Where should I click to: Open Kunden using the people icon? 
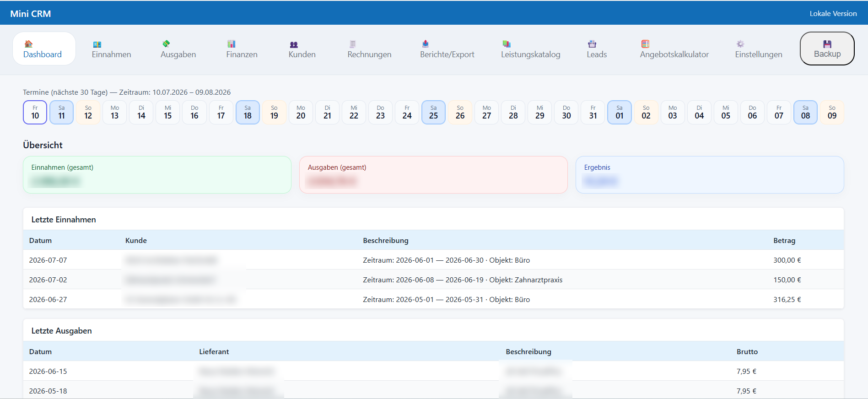(294, 44)
